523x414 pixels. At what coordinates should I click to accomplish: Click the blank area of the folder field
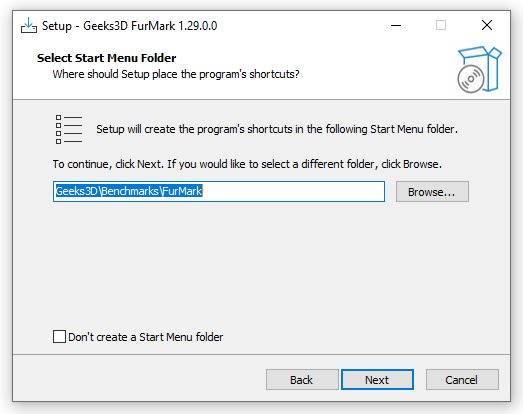click(294, 191)
